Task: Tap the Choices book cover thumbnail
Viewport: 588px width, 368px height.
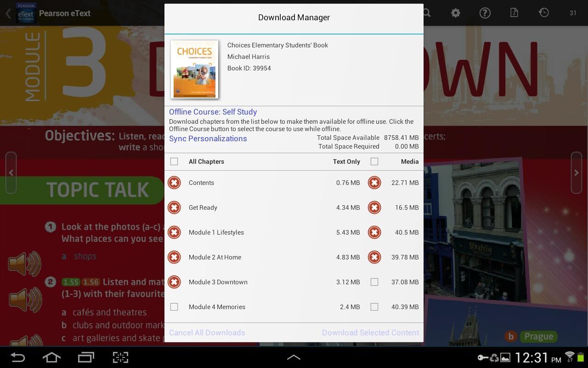Action: pos(194,69)
